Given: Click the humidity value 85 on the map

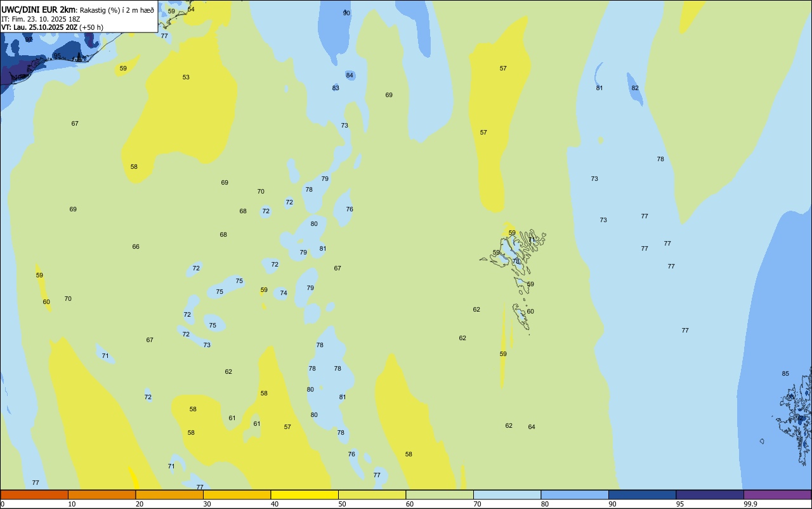Looking at the screenshot, I should [785, 374].
